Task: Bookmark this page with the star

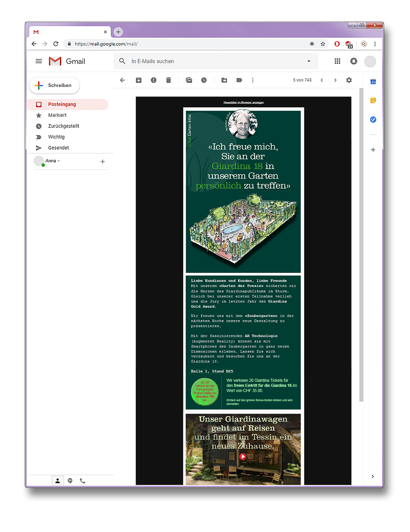Action: pos(323,44)
